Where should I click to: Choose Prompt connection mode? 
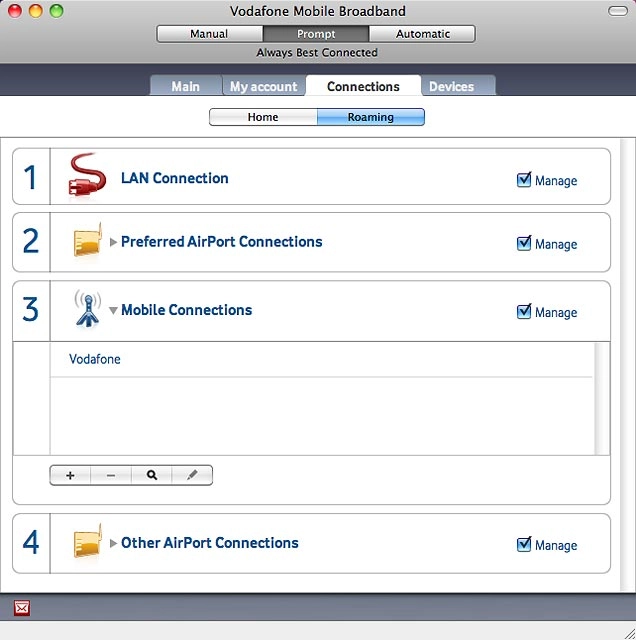(316, 34)
